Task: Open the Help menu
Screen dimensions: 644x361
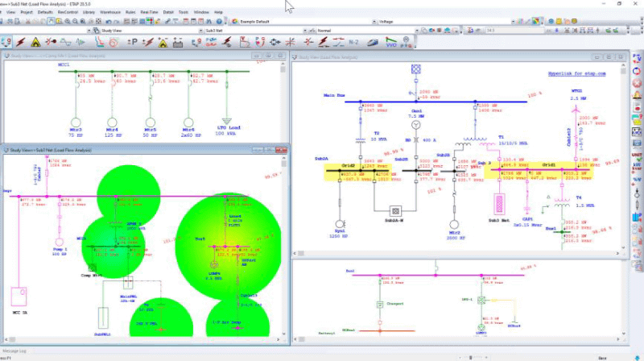Action: 218,12
